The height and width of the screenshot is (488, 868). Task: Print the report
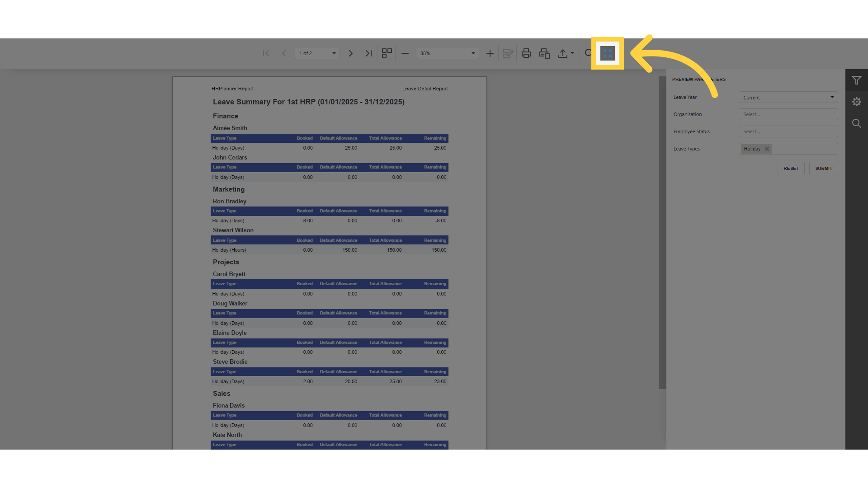(526, 53)
